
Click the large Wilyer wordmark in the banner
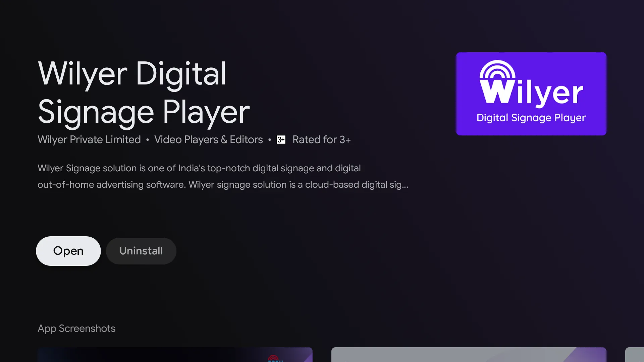coord(532,90)
